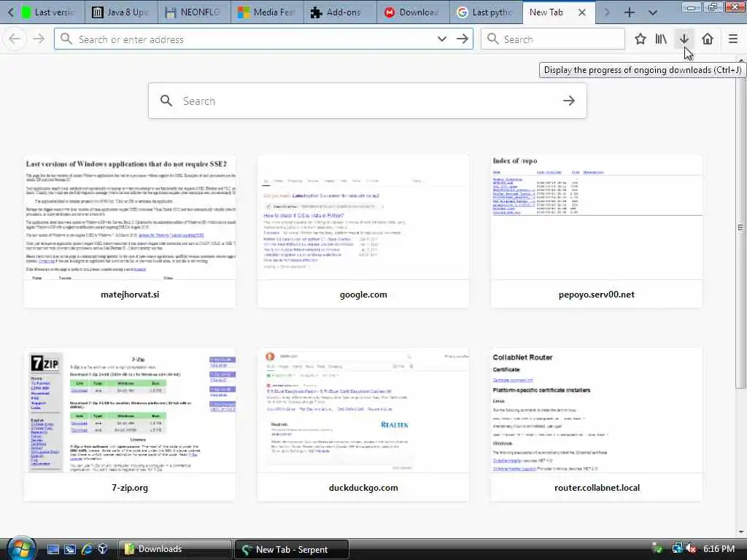
Task: Click the Forward navigation arrow
Action: tap(39, 39)
